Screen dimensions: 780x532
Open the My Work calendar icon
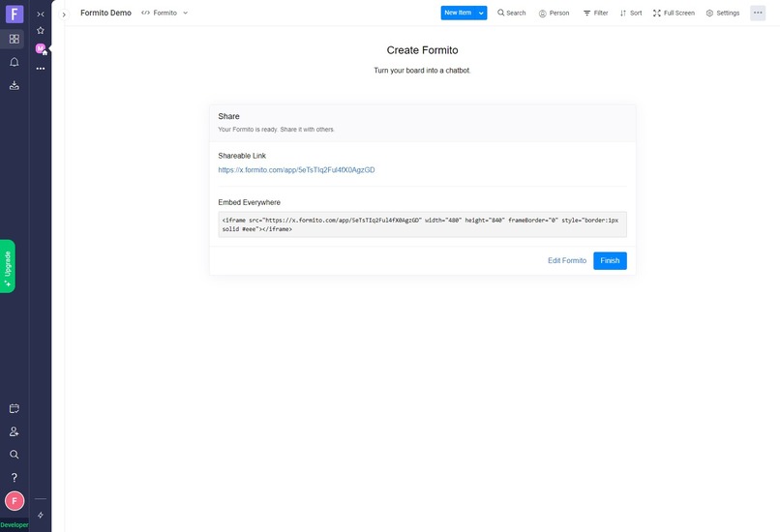[15, 409]
